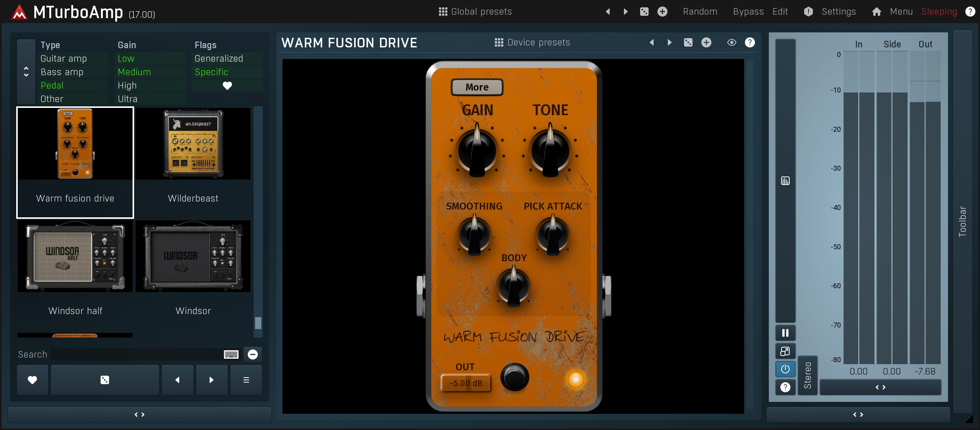Viewport: 980px width, 430px height.
Task: Click the Bypass button in top bar
Action: (748, 12)
